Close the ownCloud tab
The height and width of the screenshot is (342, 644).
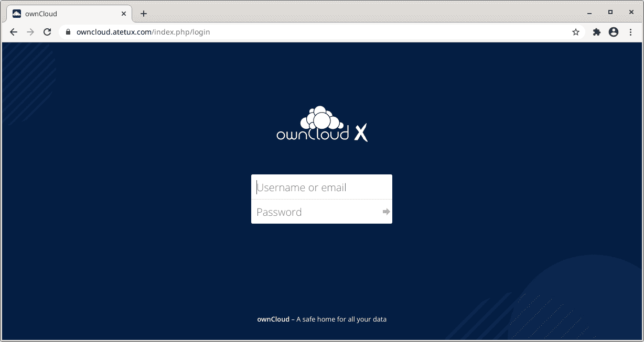pos(124,14)
